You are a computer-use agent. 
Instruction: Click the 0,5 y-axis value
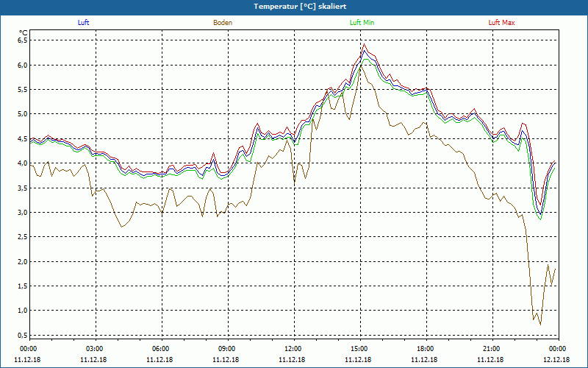point(22,336)
